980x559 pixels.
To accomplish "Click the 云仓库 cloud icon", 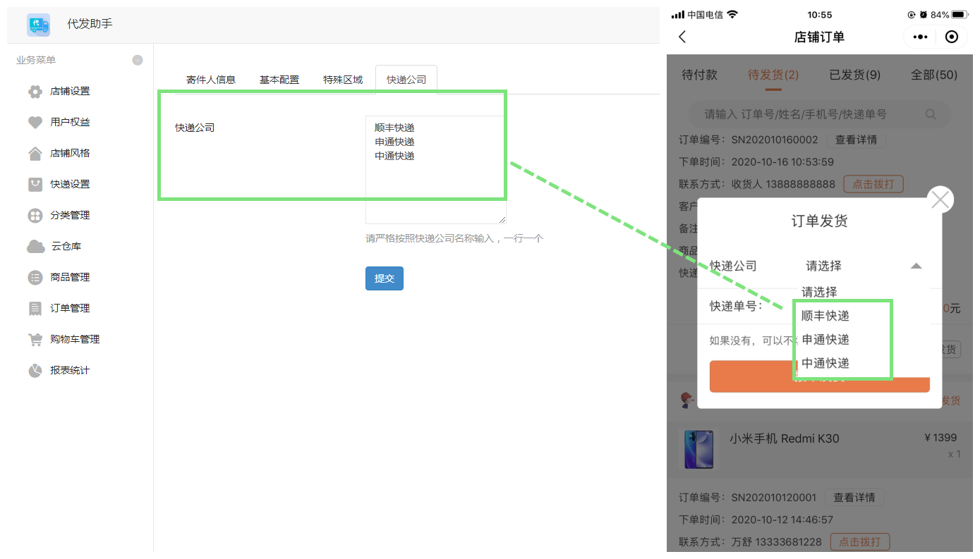I will click(36, 247).
